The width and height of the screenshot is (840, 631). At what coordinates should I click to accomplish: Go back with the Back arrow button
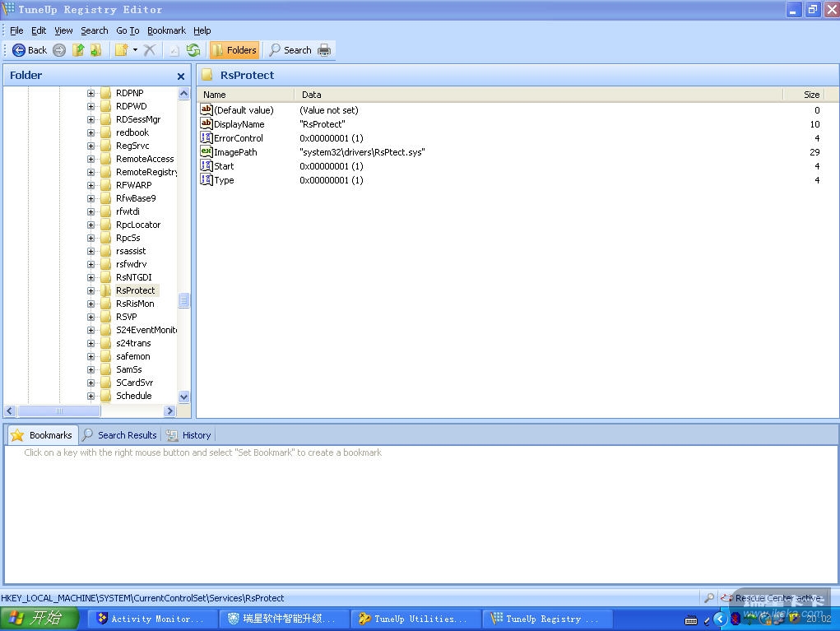[x=30, y=50]
